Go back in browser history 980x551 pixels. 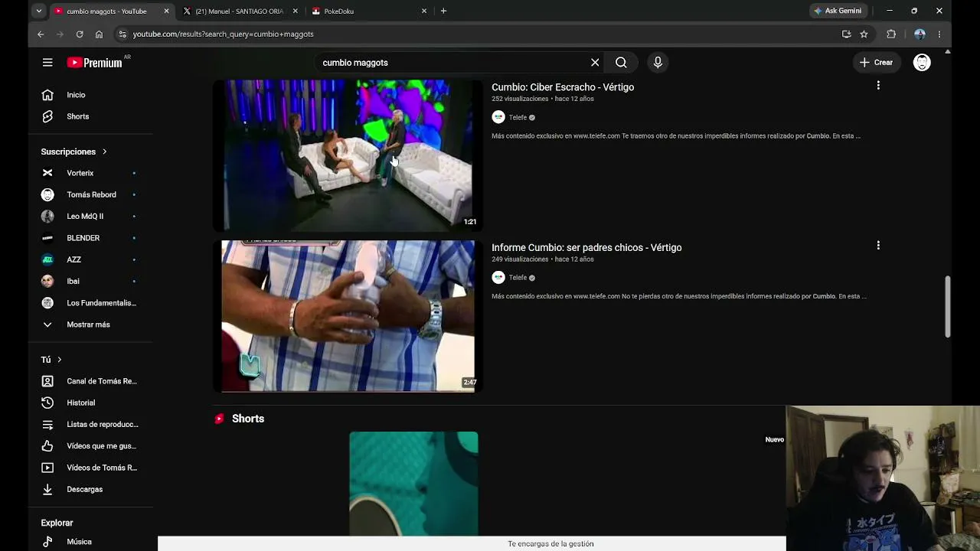click(41, 34)
